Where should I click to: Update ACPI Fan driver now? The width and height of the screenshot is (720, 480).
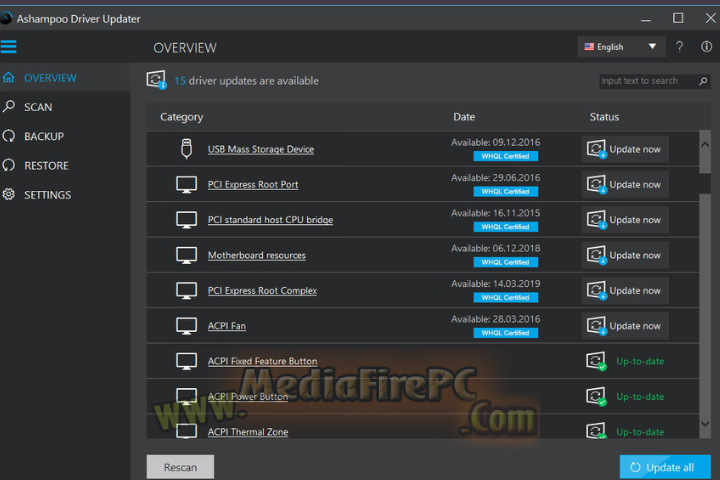[625, 326]
